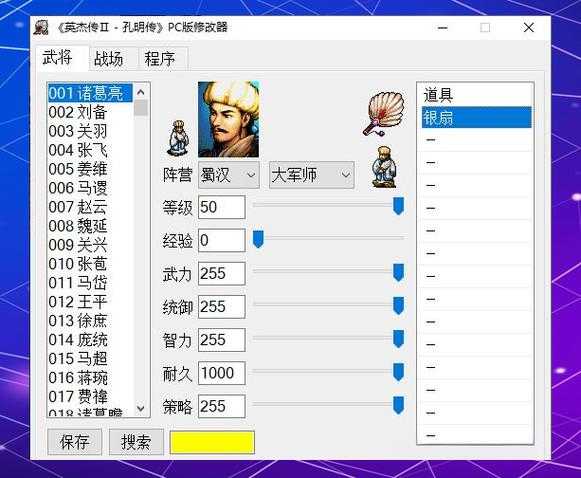Select 017 费祎 in the list

(x=90, y=396)
